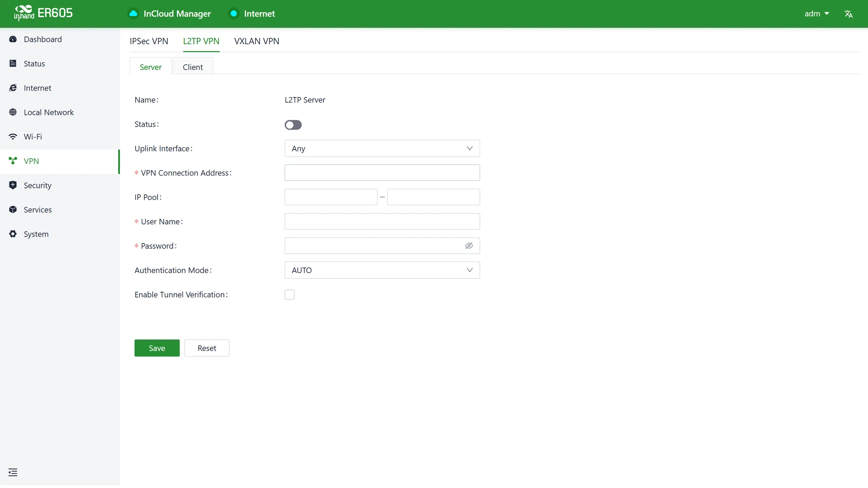This screenshot has width=868, height=488.
Task: Enable the L2TP Server Status switch
Action: coord(293,125)
